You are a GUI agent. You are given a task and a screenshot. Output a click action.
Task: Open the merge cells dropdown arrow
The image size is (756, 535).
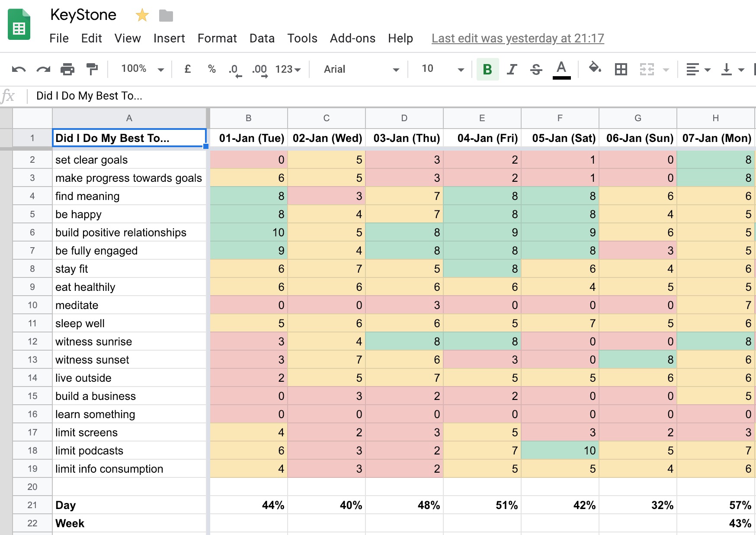point(665,69)
